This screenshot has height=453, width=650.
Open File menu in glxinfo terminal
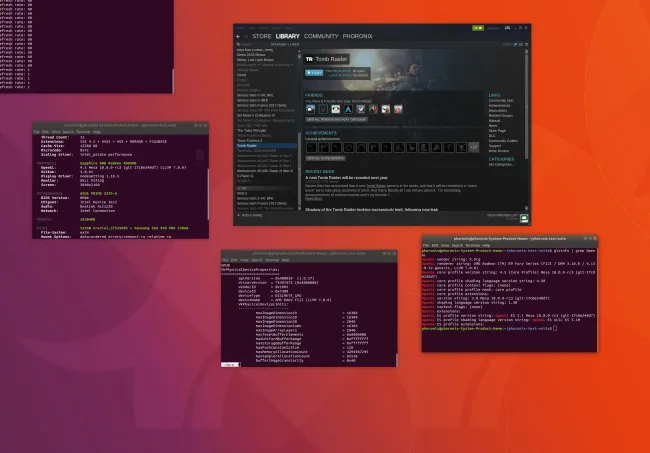(425, 245)
